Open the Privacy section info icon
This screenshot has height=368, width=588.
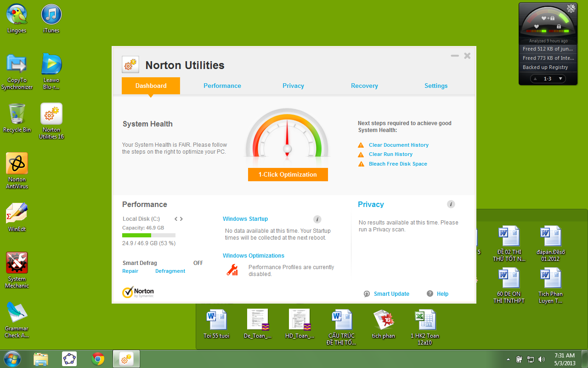451,204
